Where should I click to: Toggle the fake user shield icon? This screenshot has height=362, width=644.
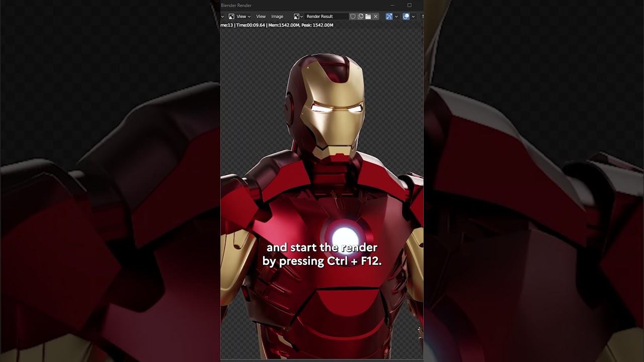point(353,17)
